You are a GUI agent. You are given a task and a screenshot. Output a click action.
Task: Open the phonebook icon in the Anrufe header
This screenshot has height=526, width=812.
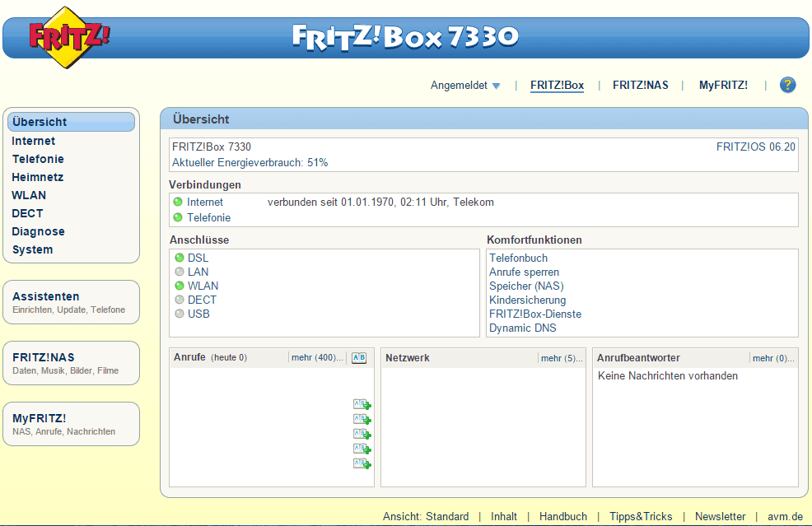tap(359, 358)
